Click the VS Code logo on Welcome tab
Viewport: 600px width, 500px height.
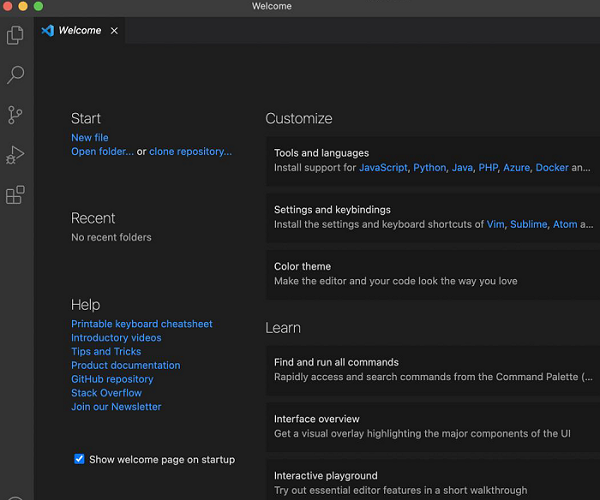(x=47, y=31)
